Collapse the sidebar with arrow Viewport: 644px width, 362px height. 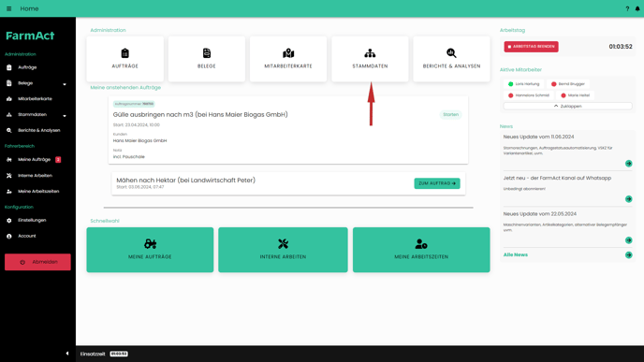[67, 354]
